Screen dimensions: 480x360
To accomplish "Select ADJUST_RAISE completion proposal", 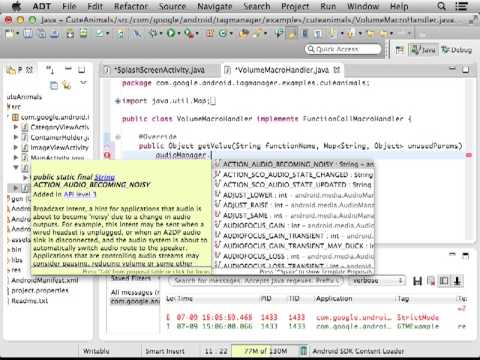I will 294,205.
